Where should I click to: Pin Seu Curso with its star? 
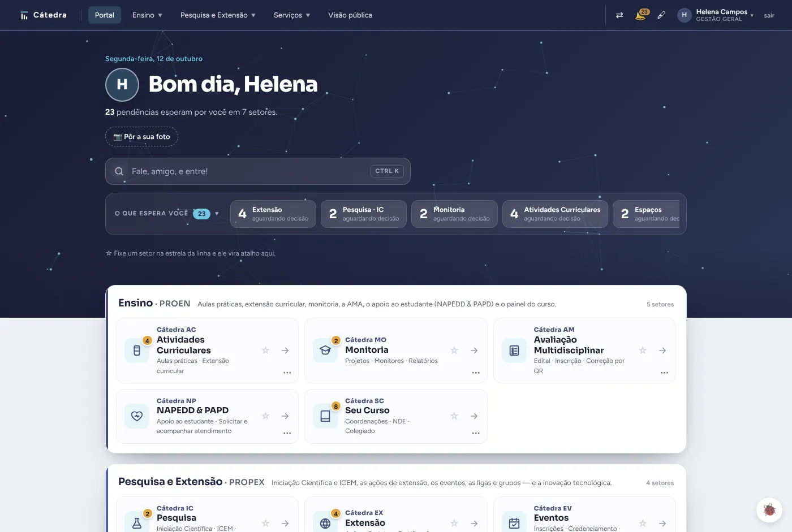click(x=454, y=416)
